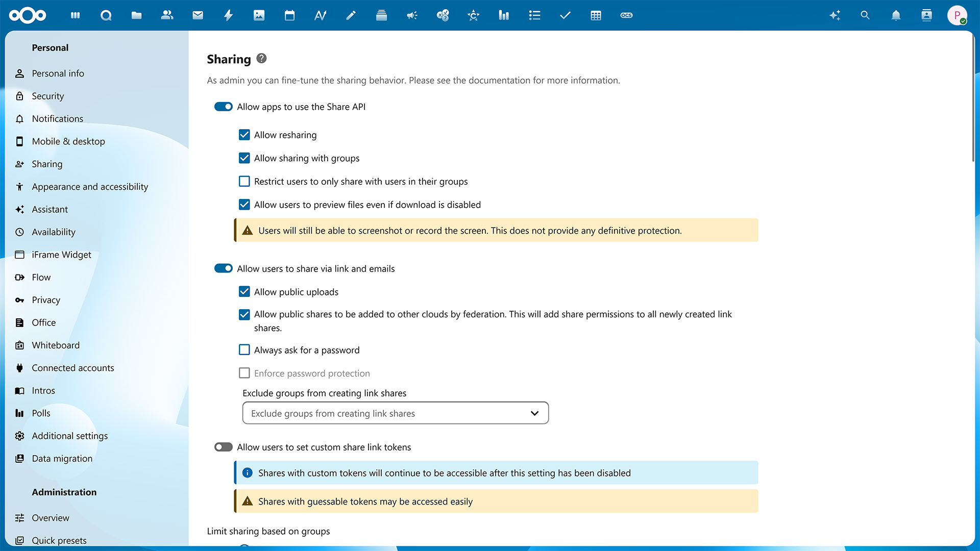Open the Nextcloud Assistant sparkles icon
Viewport: 980px width, 551px height.
coord(835,15)
